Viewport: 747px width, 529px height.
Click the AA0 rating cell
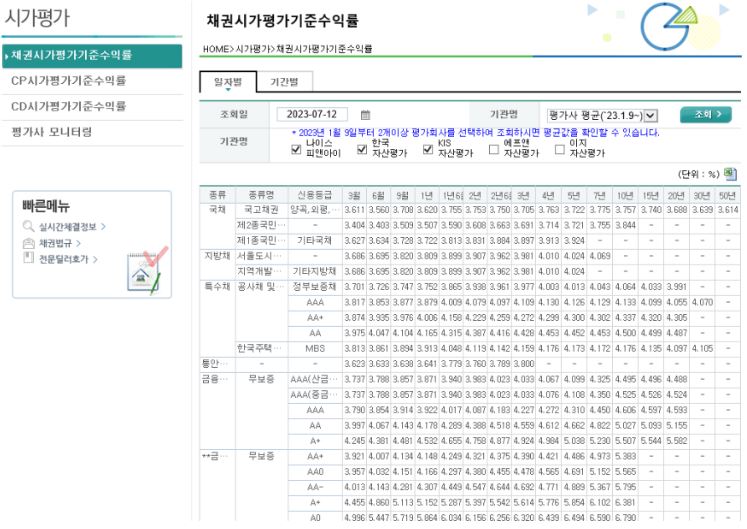[315, 472]
